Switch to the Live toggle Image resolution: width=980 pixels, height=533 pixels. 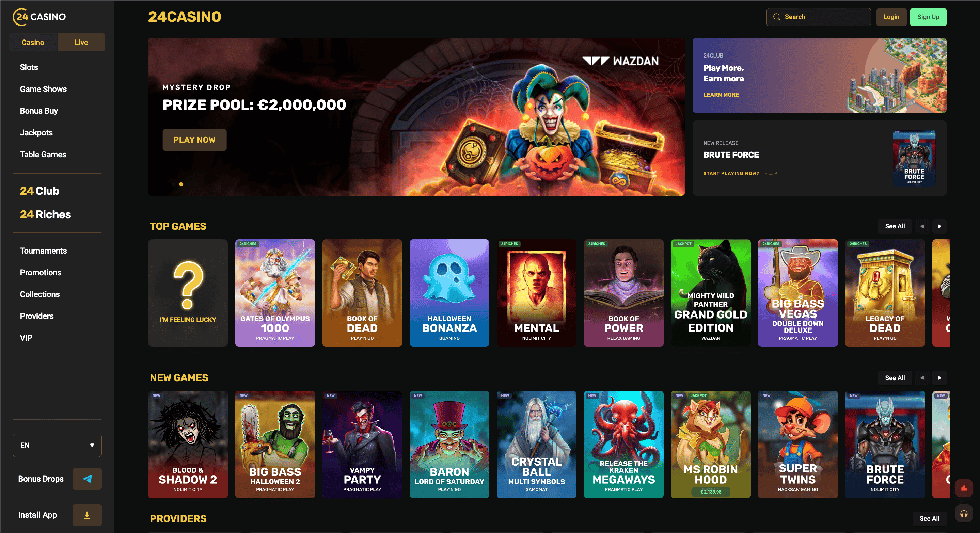(81, 42)
